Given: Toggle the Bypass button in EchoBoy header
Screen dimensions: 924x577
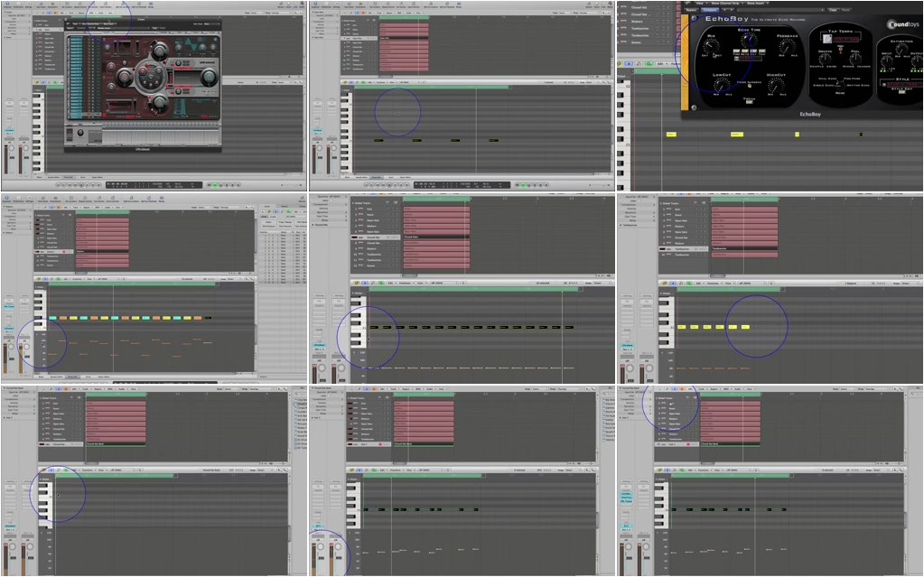Looking at the screenshot, I should pos(692,10).
